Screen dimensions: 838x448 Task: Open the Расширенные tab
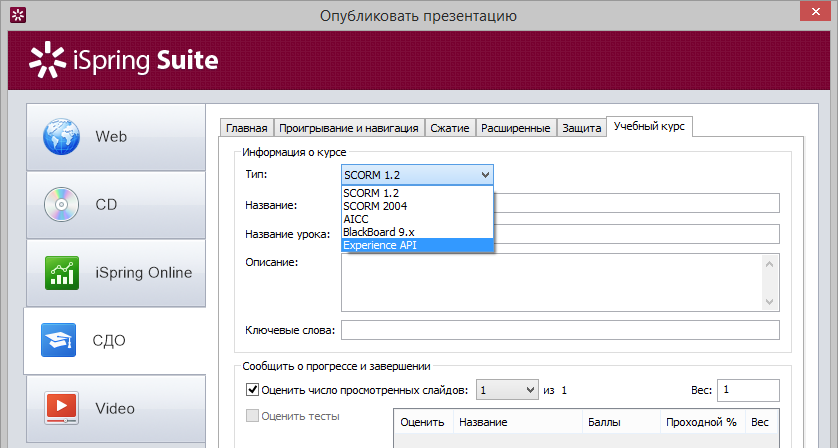(x=515, y=128)
